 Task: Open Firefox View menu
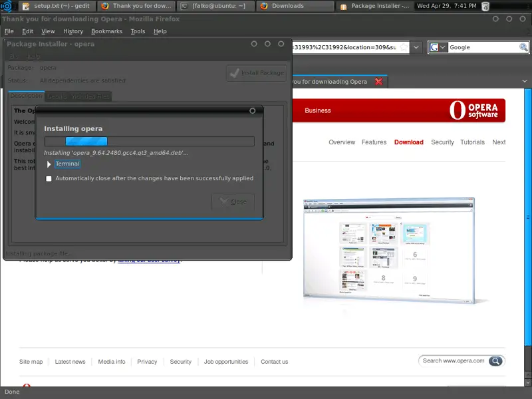click(x=48, y=31)
